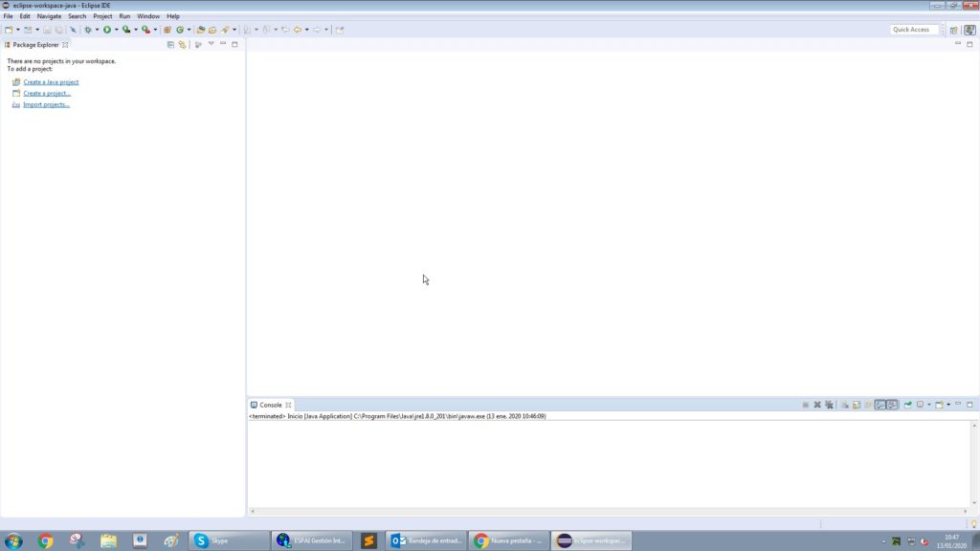Click the New file wizard icon

(9, 30)
